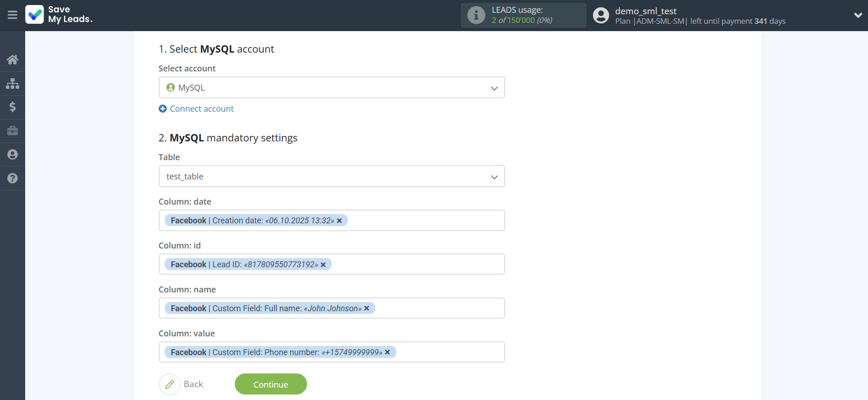Open the Table dropdown showing test_table
868x400 pixels.
(494, 177)
